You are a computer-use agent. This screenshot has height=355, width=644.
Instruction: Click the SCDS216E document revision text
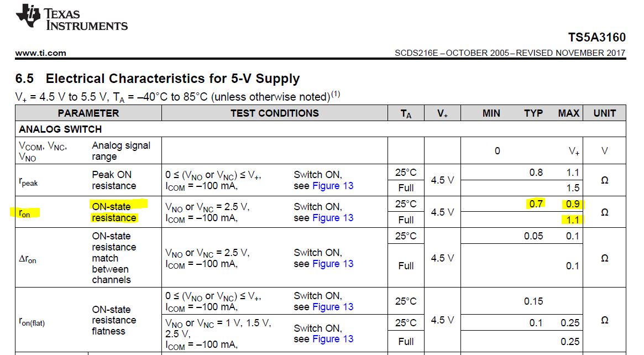(510, 53)
